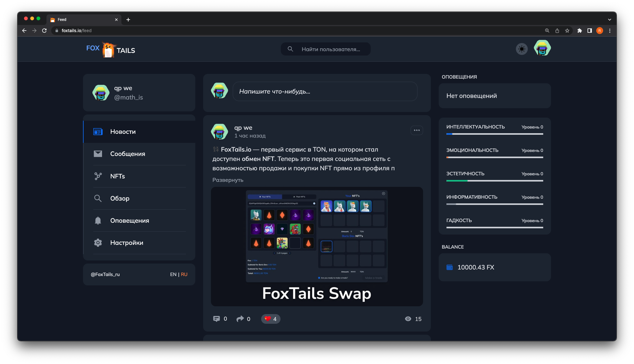
Task: Click the Эстетичность level progress bar
Action: [495, 181]
